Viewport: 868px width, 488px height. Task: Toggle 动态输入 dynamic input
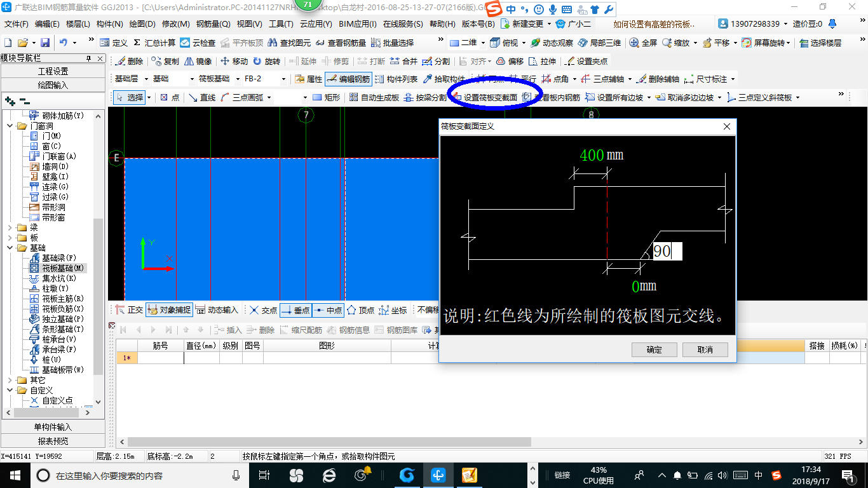[x=217, y=310]
